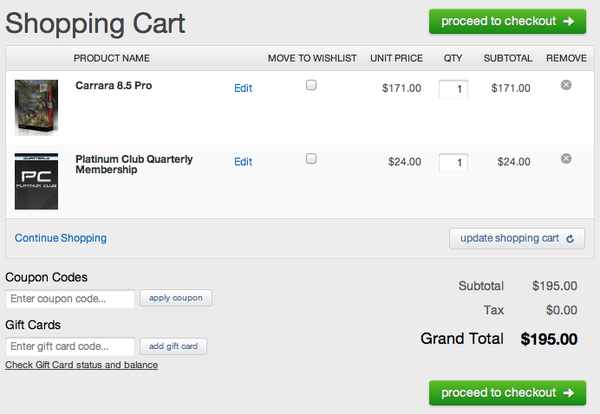Open the Carrara 8.5 Pro product name
600x414 pixels.
click(114, 86)
